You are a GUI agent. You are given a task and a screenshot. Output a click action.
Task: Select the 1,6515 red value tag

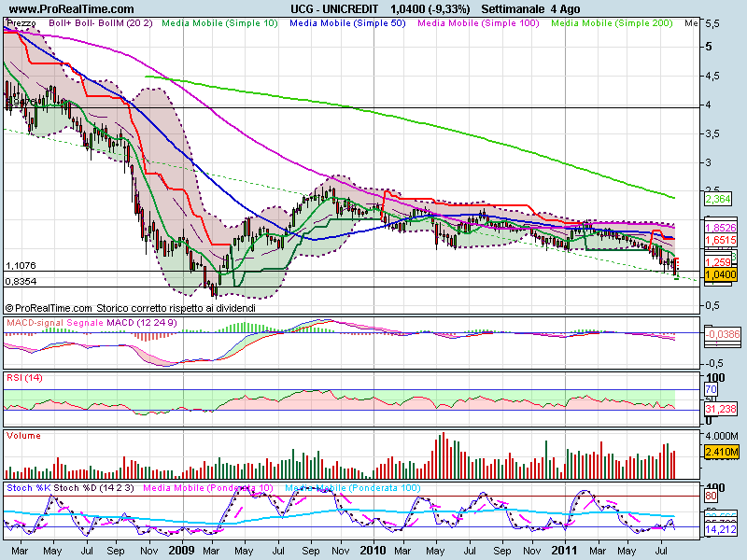tap(721, 240)
